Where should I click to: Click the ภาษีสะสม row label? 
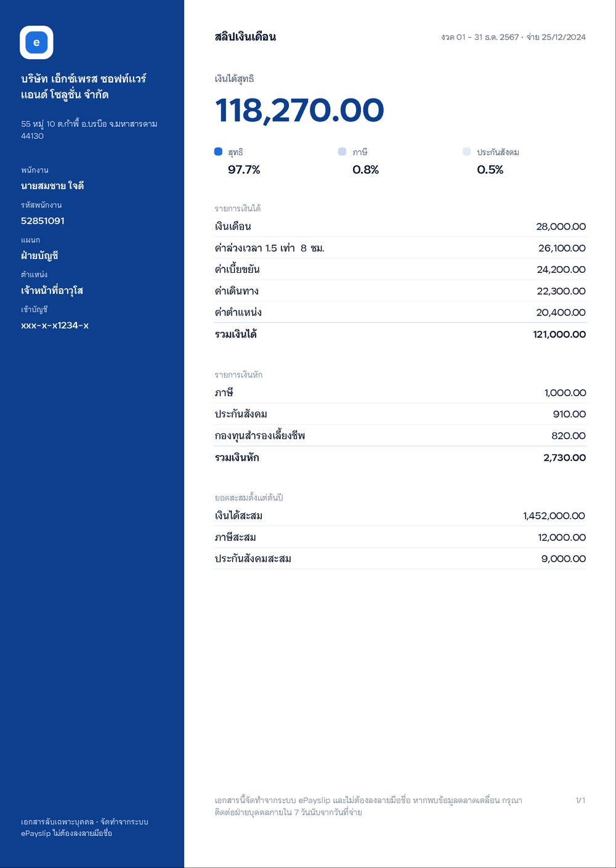pyautogui.click(x=235, y=538)
